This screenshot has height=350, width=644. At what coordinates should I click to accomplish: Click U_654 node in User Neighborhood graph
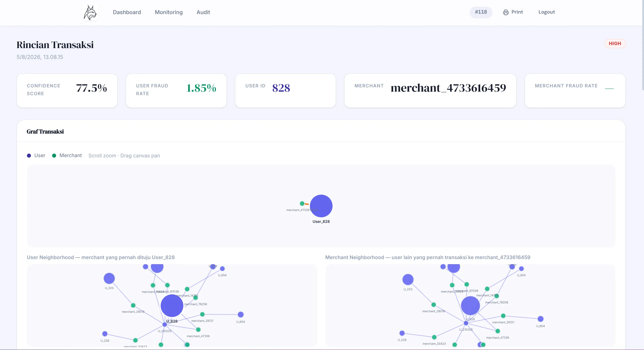click(222, 269)
